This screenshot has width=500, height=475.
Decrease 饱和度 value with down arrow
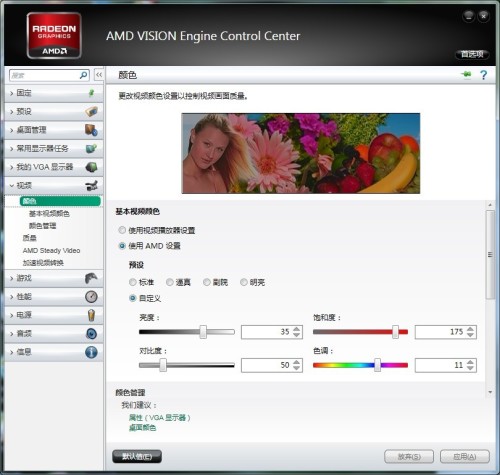(470, 335)
